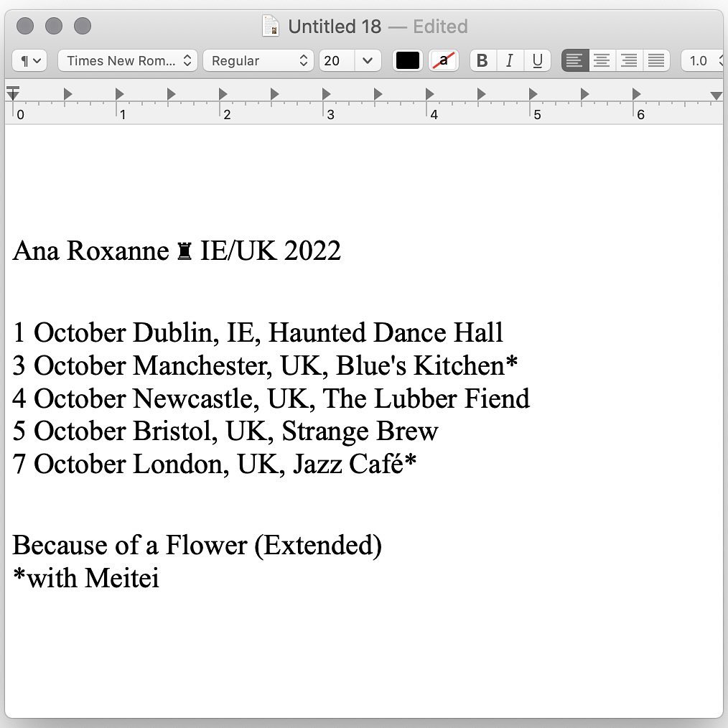Open the text highlight color picker
The width and height of the screenshot is (728, 728).
click(444, 61)
